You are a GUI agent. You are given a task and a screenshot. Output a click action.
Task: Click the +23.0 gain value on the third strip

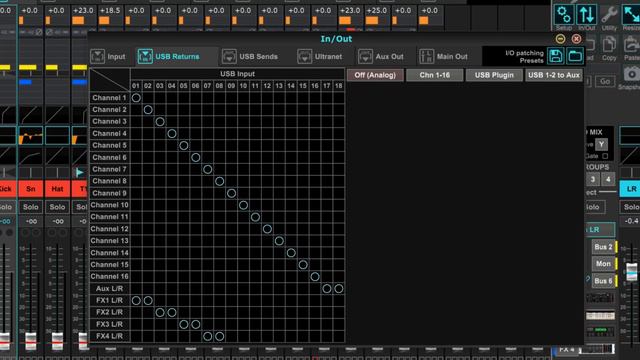coord(83,10)
